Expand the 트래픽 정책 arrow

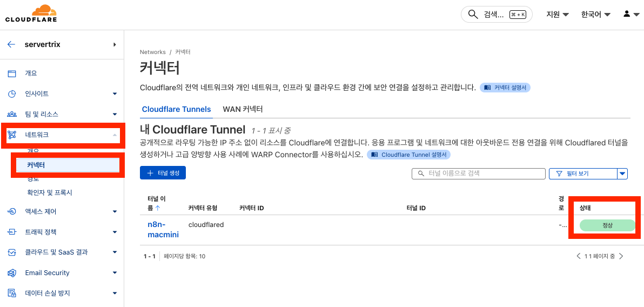click(x=115, y=232)
